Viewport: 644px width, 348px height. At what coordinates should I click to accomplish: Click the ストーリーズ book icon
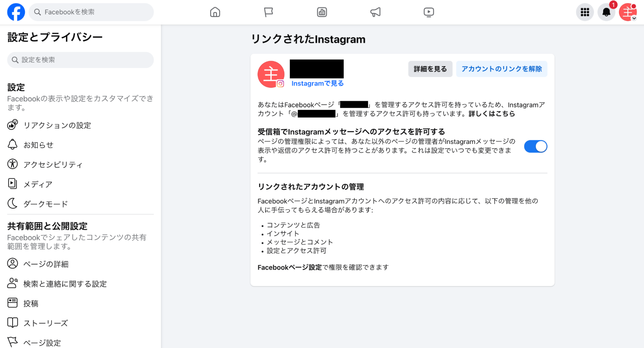(x=13, y=323)
